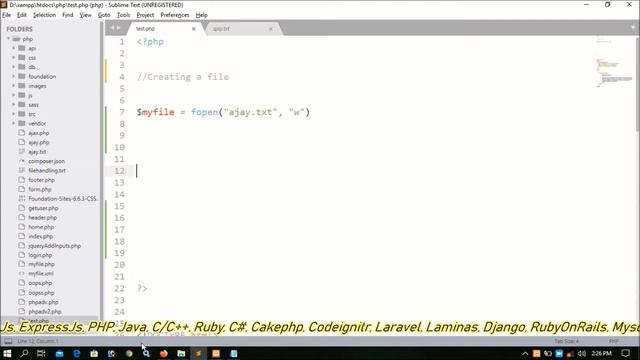Open Firefox on the taskbar
The width and height of the screenshot is (640, 360).
coord(164,353)
